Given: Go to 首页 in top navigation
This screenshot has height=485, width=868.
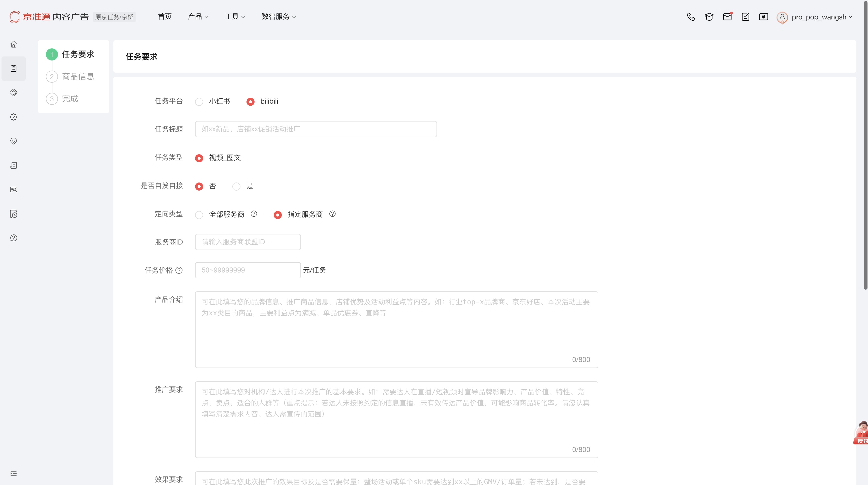Looking at the screenshot, I should click(x=164, y=17).
